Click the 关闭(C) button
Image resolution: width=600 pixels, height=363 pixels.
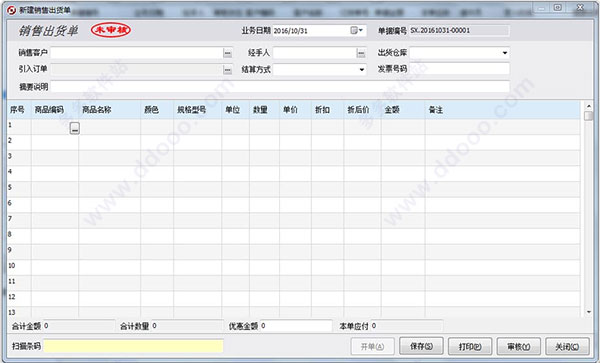coord(567,347)
